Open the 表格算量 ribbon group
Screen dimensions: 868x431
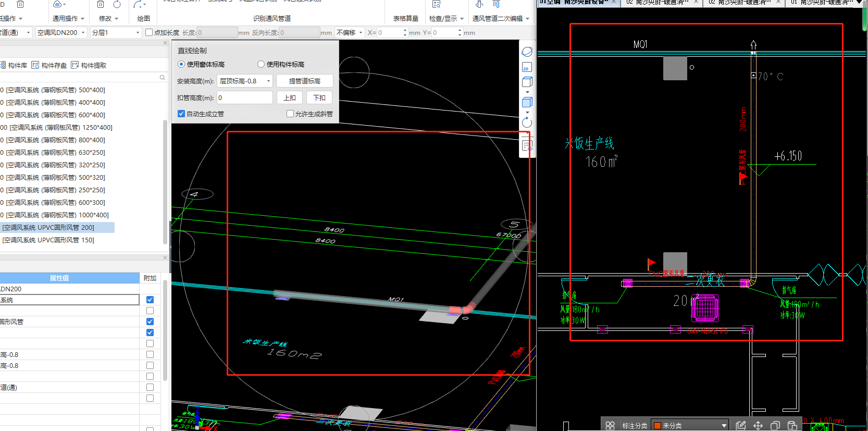point(406,18)
